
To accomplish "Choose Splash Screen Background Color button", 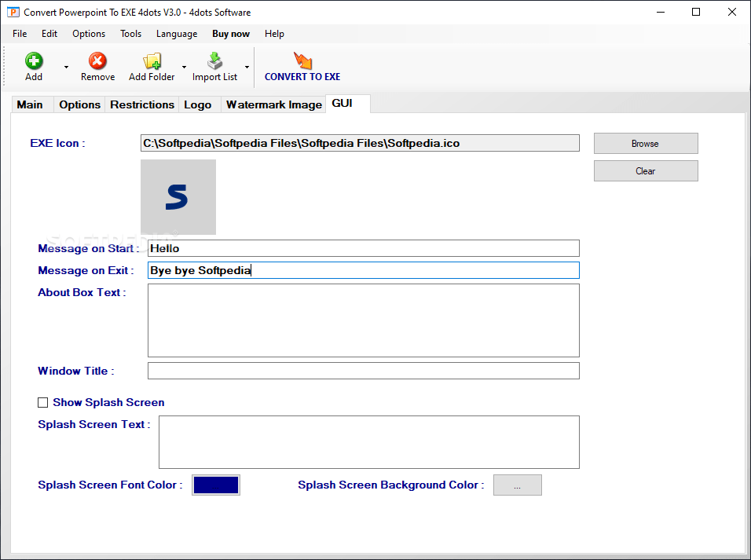I will click(x=517, y=485).
